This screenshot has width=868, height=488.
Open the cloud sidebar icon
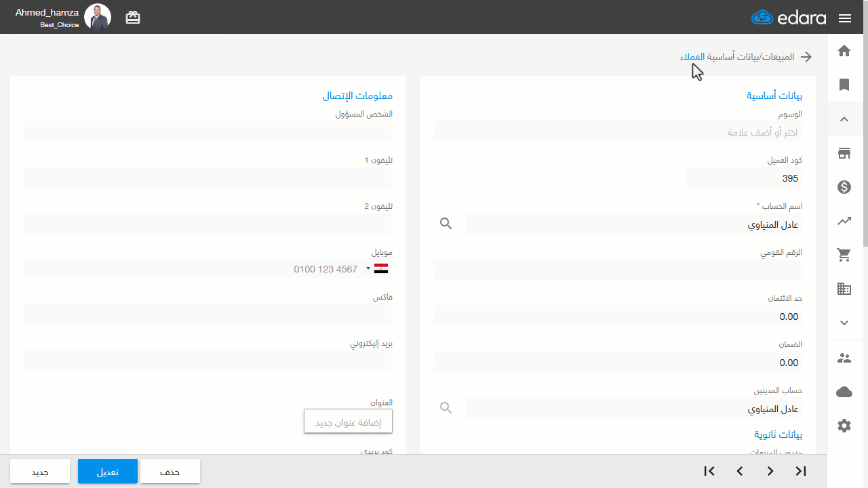(844, 392)
